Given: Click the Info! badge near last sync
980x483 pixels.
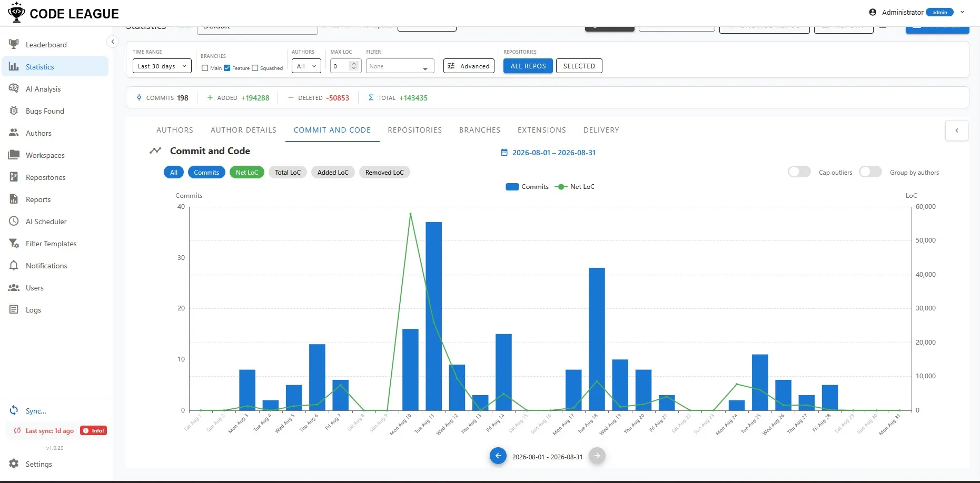Looking at the screenshot, I should coord(94,430).
